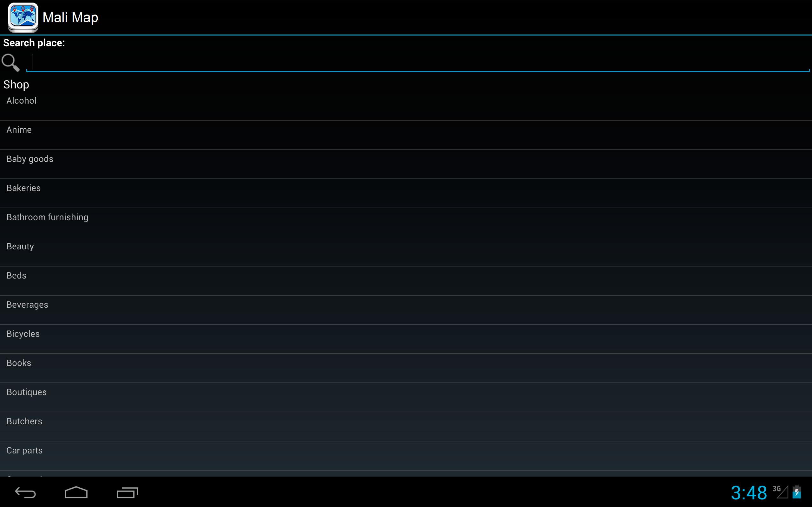
Task: Open the recent apps icon
Action: (x=127, y=492)
